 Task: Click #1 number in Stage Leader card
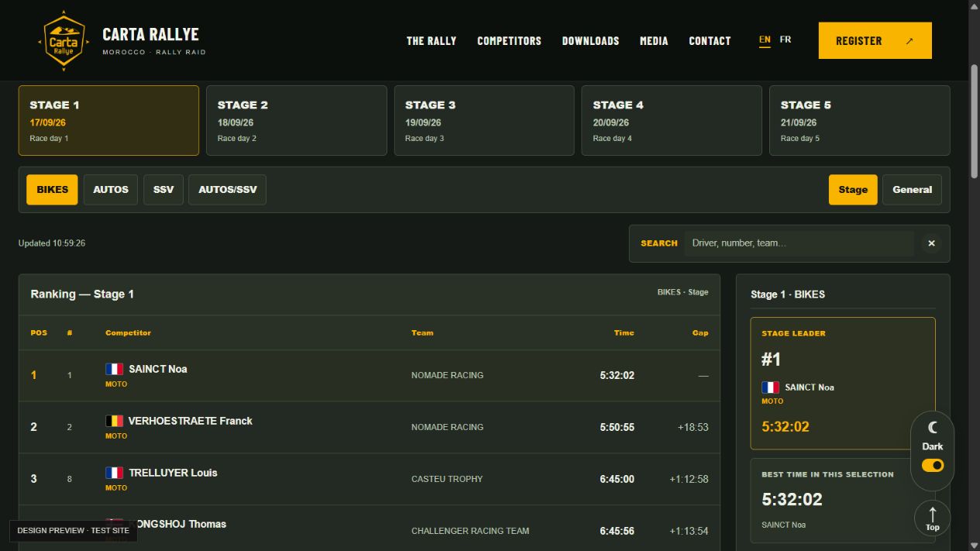[x=771, y=360]
